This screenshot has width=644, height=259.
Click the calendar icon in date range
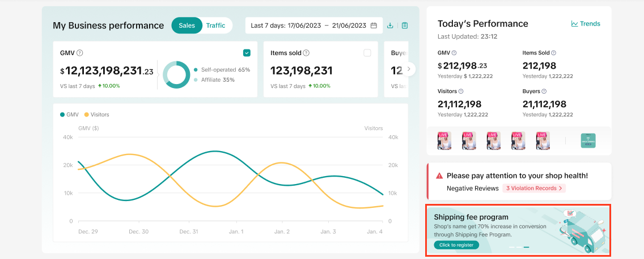click(x=374, y=26)
